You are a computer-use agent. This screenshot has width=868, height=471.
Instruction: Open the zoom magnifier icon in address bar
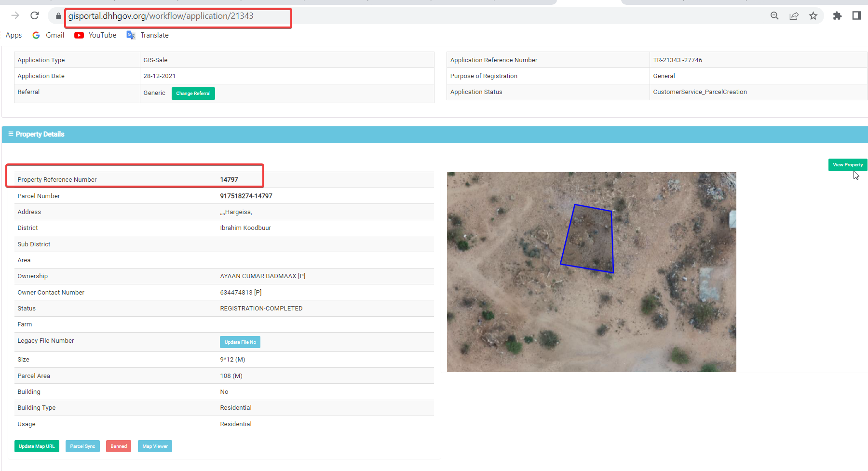[774, 16]
